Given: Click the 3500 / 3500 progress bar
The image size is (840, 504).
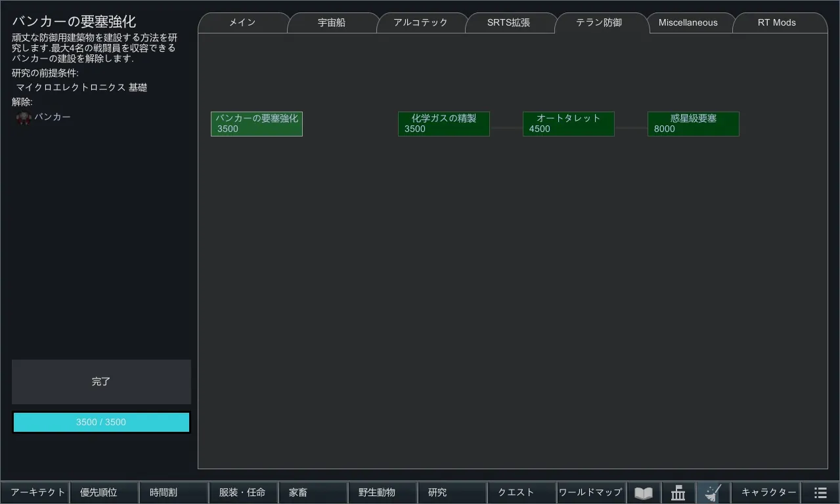Looking at the screenshot, I should (x=101, y=423).
